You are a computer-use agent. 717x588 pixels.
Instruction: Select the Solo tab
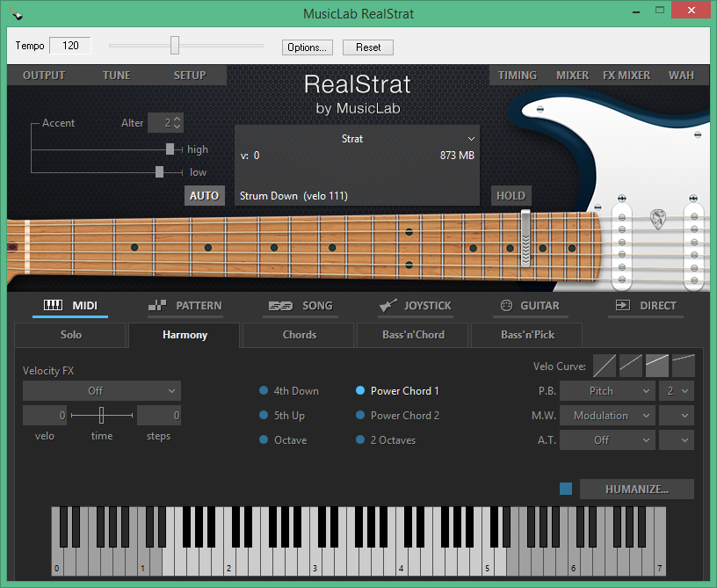coord(70,335)
